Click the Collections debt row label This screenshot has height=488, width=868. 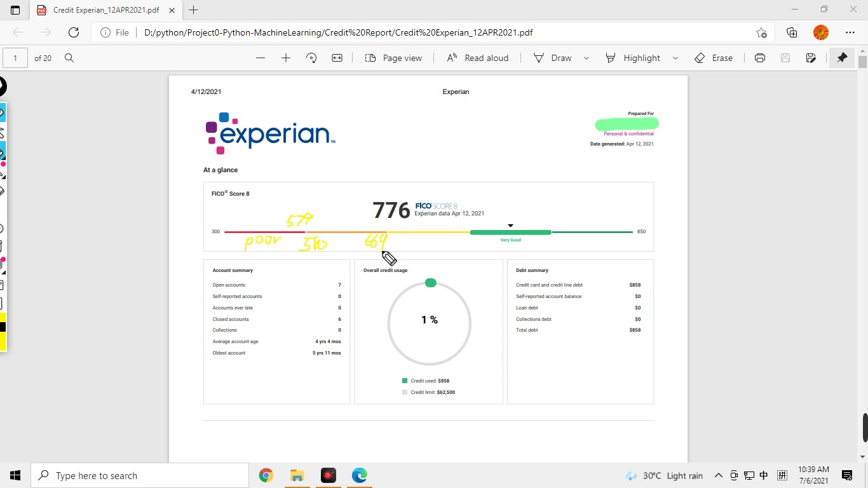(534, 320)
